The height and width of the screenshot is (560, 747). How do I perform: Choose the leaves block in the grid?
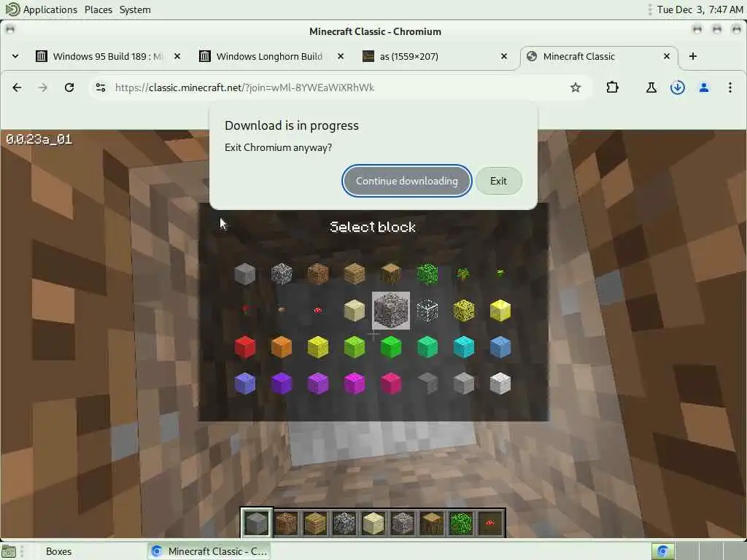click(x=427, y=274)
